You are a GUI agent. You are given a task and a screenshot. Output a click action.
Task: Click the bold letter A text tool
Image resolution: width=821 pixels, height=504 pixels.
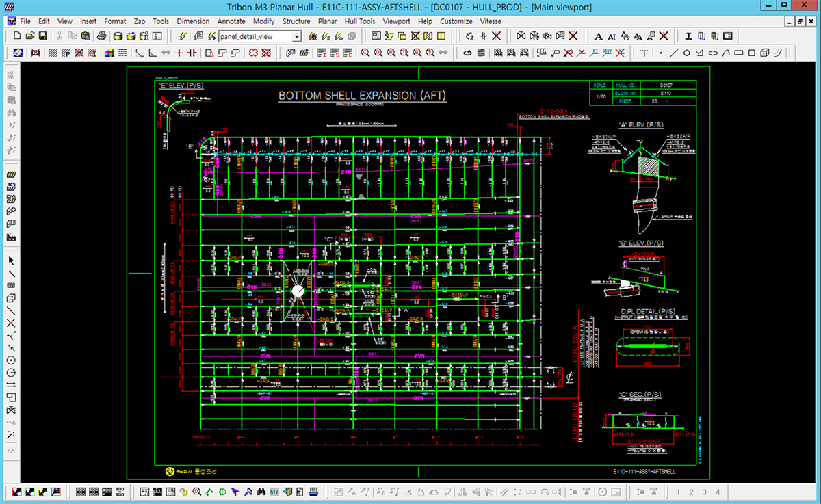(598, 36)
